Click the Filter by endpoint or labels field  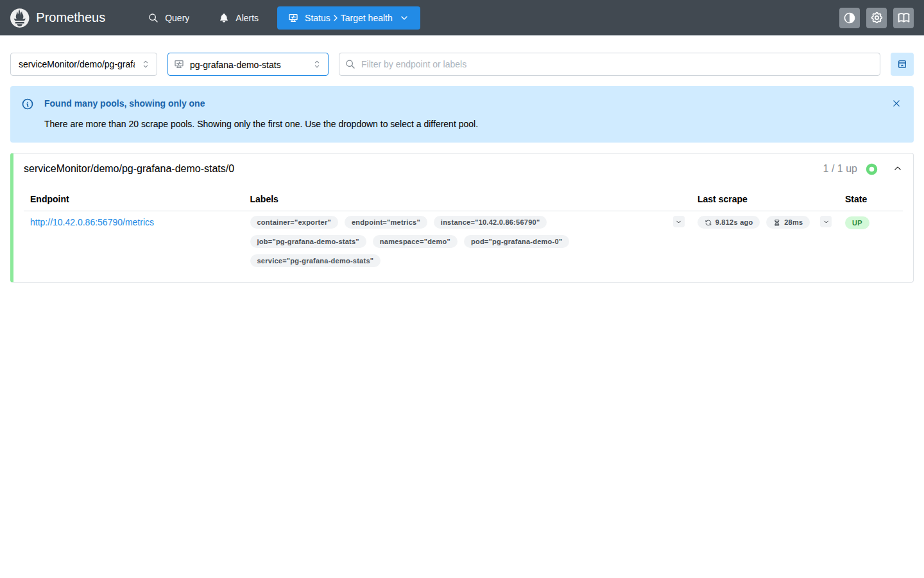pyautogui.click(x=610, y=64)
